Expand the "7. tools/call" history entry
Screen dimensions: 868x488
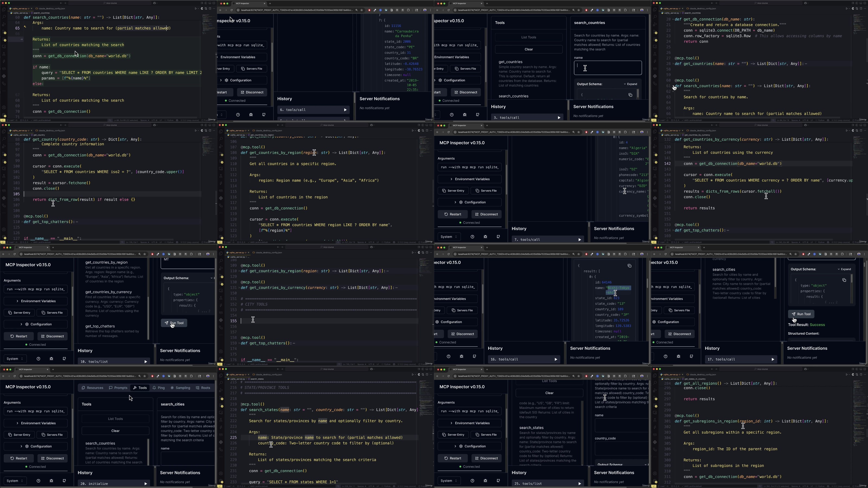tap(548, 239)
